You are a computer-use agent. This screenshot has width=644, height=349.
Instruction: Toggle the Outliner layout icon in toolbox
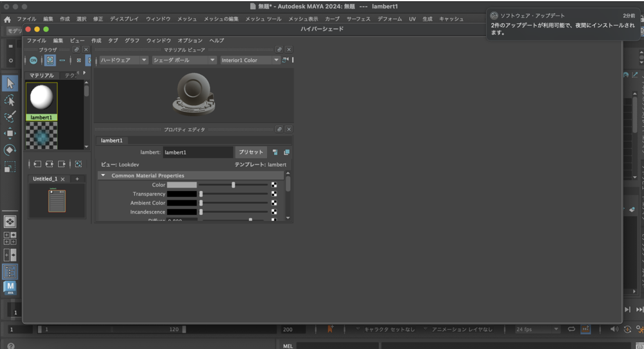(10, 272)
